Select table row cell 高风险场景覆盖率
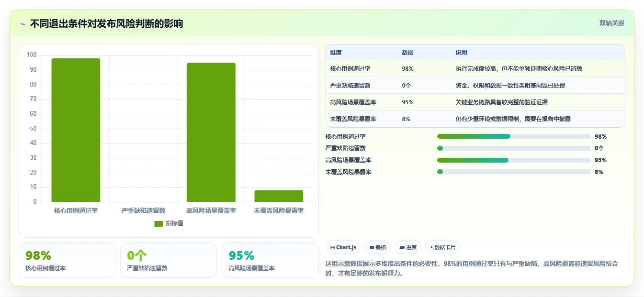This screenshot has height=297, width=644. tap(353, 102)
